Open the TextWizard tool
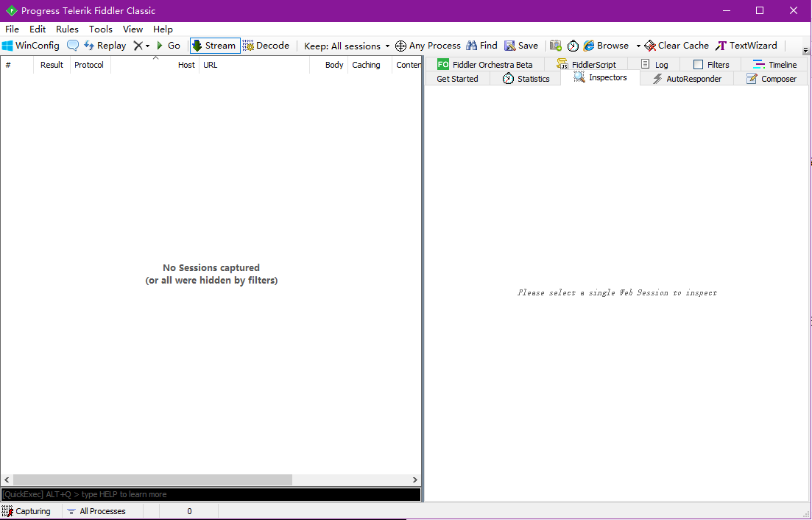 pyautogui.click(x=746, y=46)
